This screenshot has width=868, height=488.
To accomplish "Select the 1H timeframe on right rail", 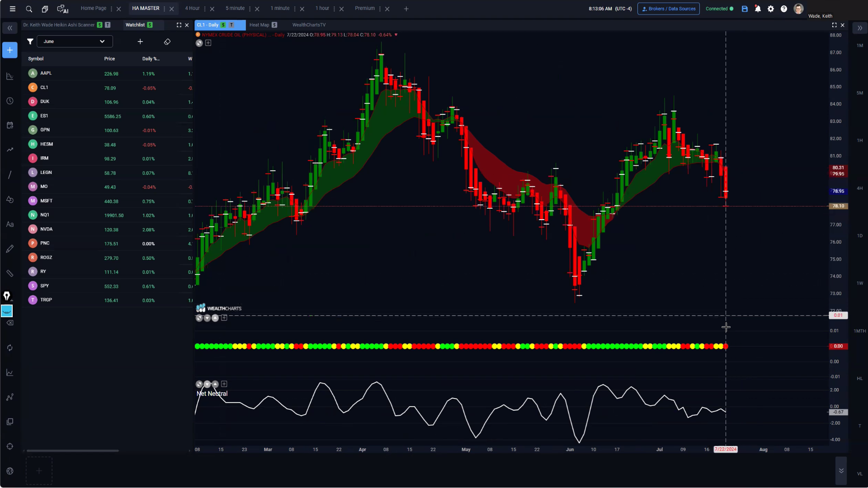I will pos(860,141).
